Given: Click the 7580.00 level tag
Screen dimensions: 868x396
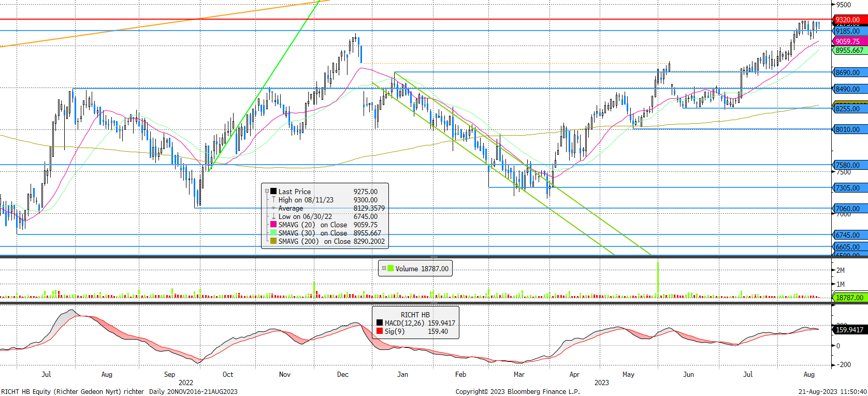Looking at the screenshot, I should [x=849, y=165].
